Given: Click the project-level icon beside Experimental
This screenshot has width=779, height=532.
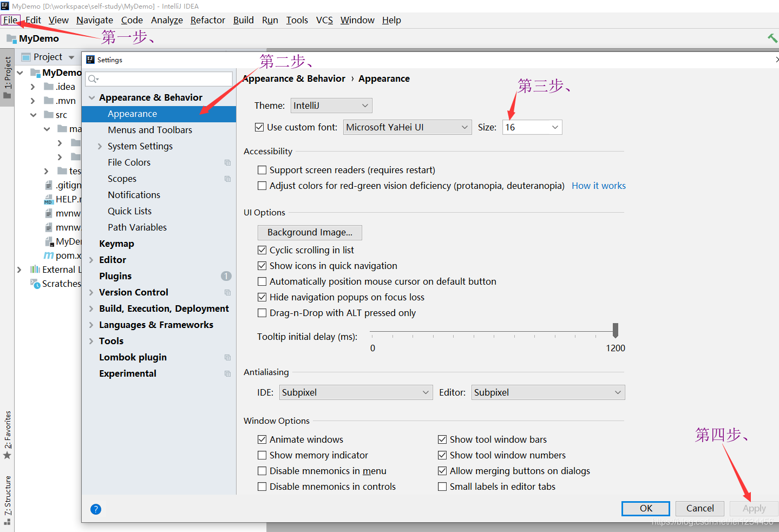Looking at the screenshot, I should click(227, 373).
